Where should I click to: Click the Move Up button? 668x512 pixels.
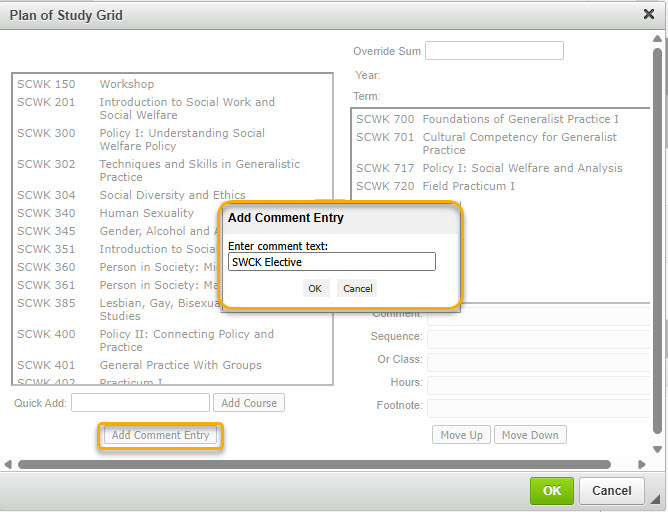[x=461, y=435]
